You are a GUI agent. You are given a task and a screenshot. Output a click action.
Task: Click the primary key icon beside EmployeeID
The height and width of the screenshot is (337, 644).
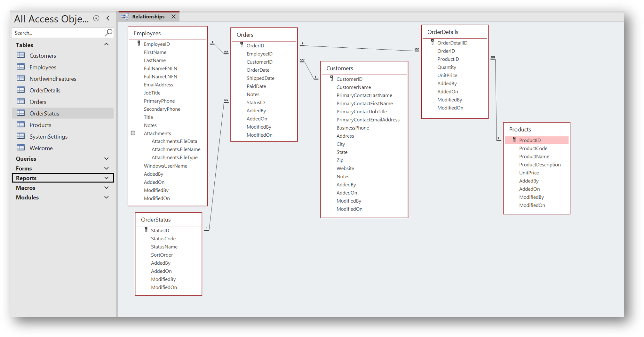[139, 44]
